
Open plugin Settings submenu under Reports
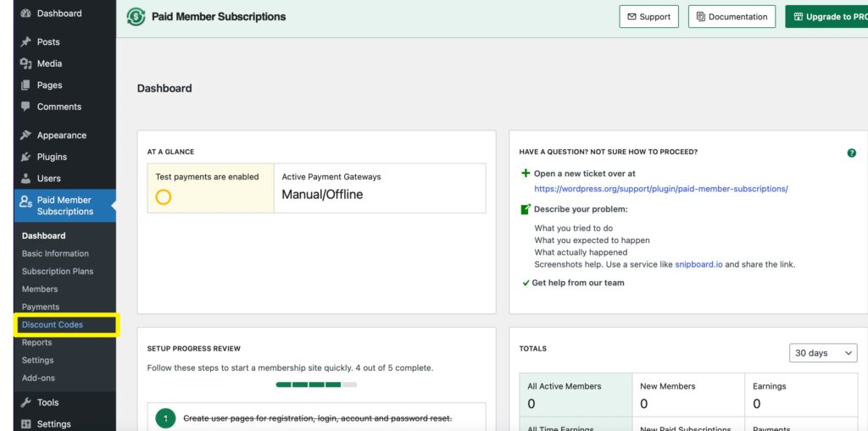pos(37,360)
